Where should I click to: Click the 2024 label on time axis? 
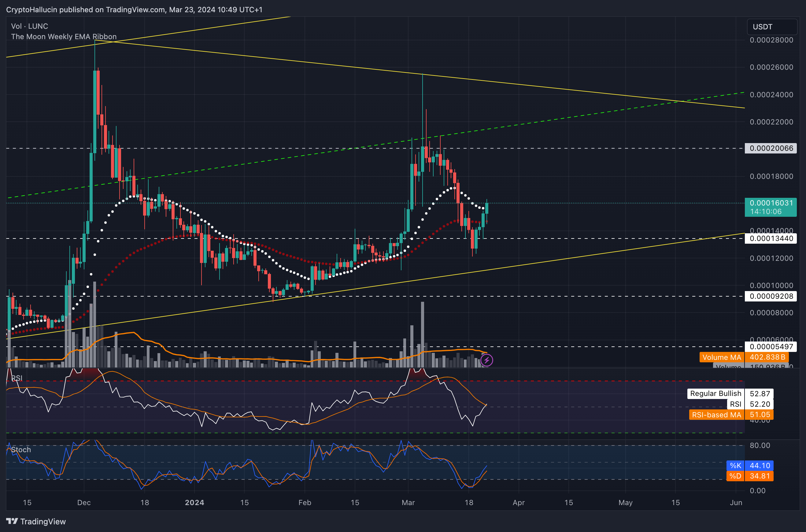(194, 502)
